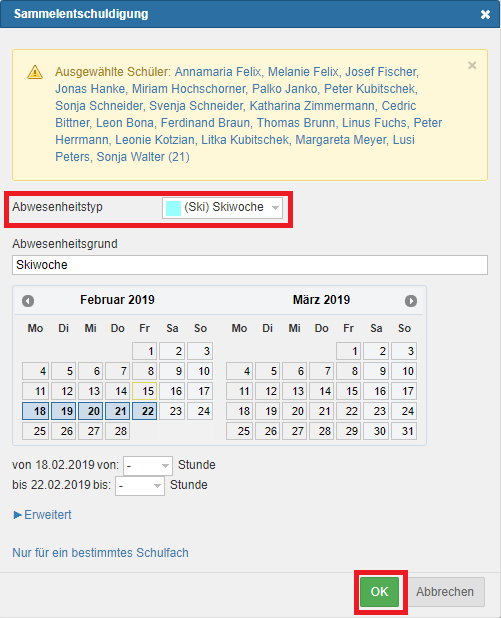Select March 31 in the calendar

tap(404, 431)
